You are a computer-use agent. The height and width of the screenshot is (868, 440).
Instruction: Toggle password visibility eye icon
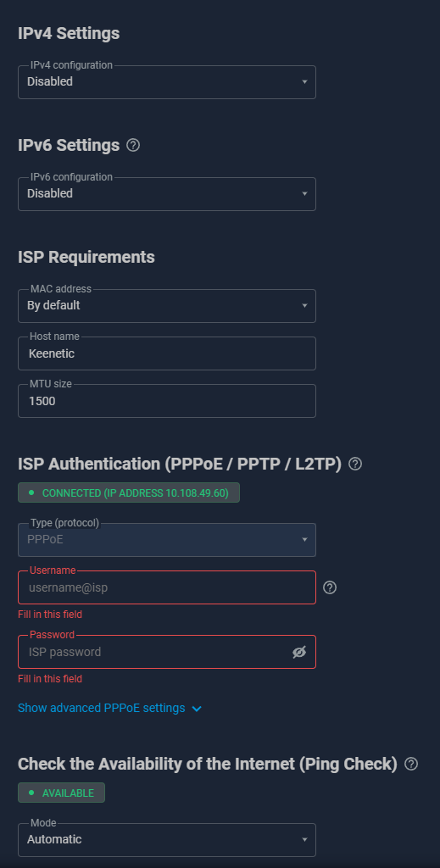(299, 652)
